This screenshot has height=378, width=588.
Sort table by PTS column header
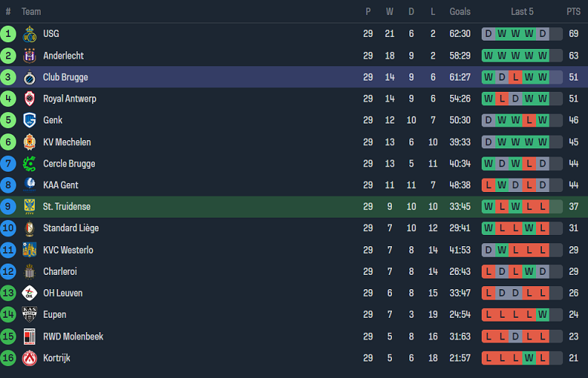[x=573, y=11]
